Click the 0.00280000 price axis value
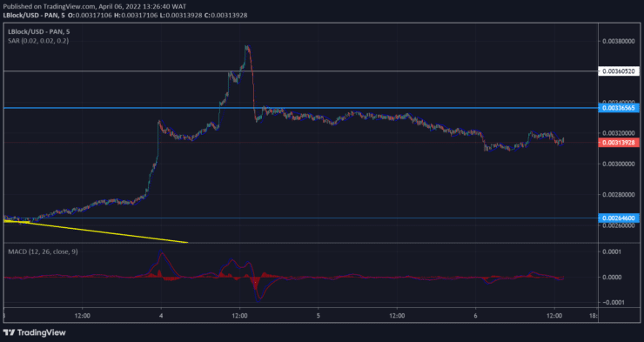The width and height of the screenshot is (644, 342). [619, 195]
